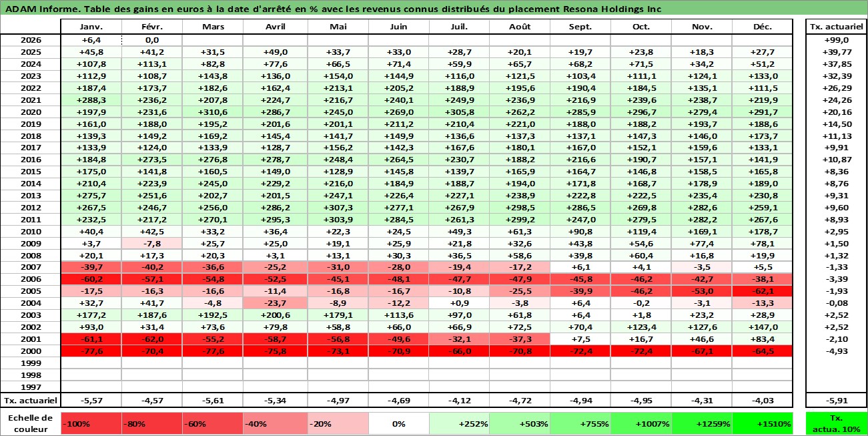Click the +147,0 cell for Déc. 2002

(x=762, y=326)
